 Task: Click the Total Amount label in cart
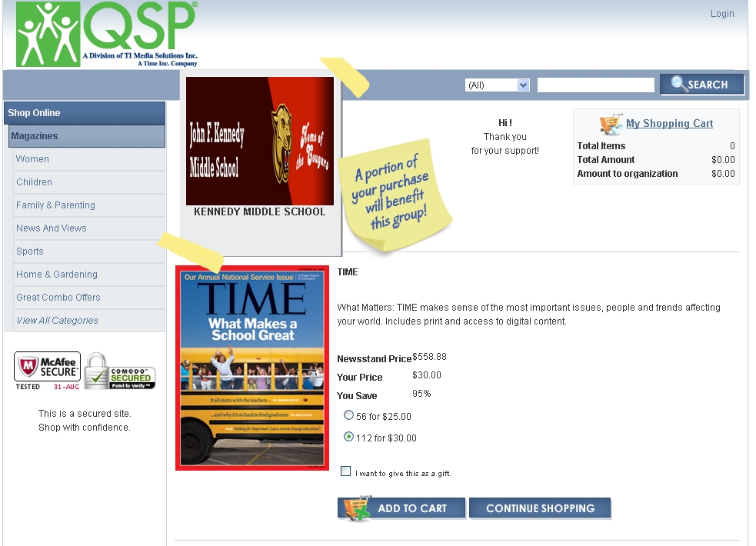[x=605, y=159]
